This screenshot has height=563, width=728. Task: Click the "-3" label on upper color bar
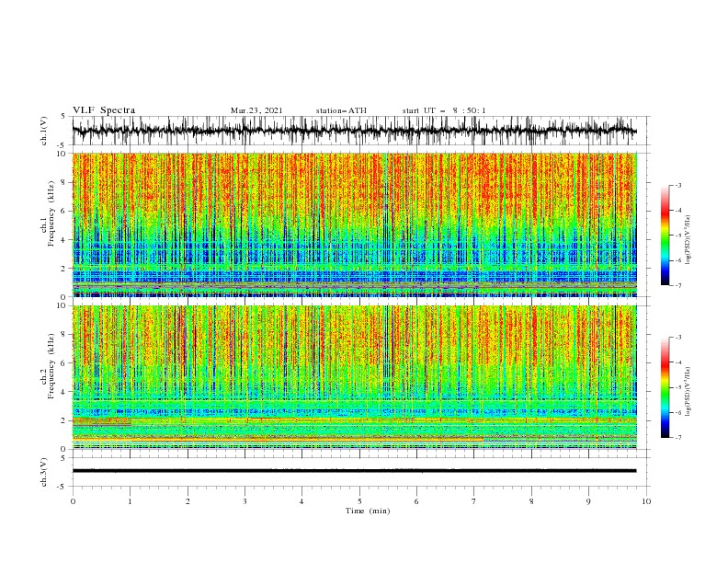pyautogui.click(x=678, y=185)
